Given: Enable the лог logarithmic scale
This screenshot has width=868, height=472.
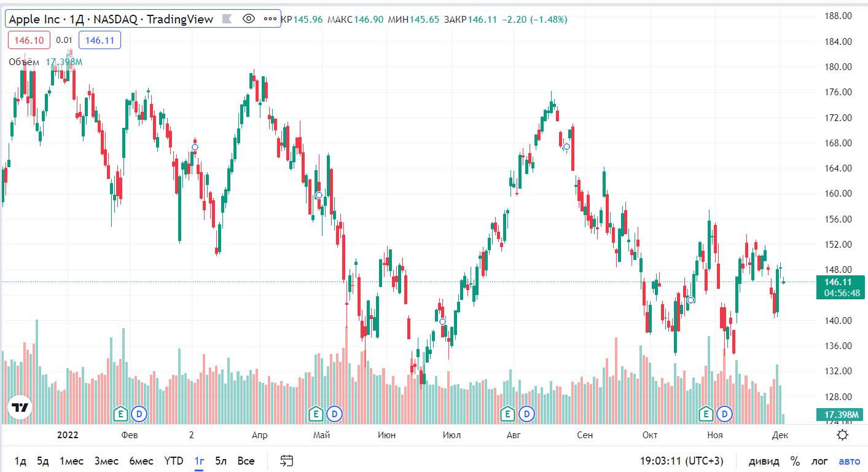Looking at the screenshot, I should [x=819, y=461].
